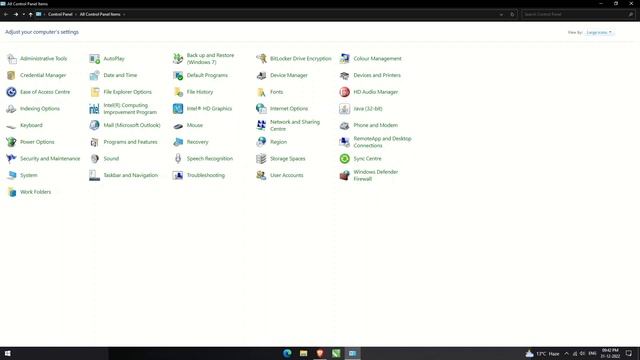Click RemoteApp and Desktop Connections link
The image size is (640, 360).
382,142
